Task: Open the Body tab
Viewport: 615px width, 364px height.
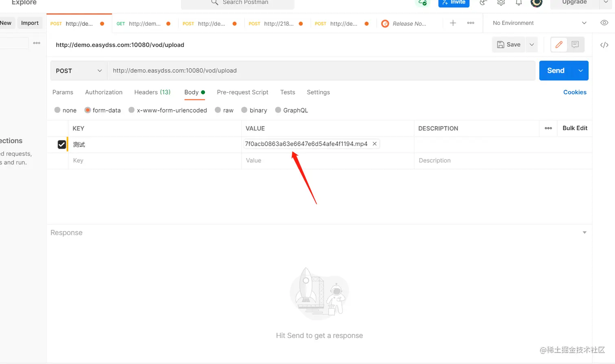Action: [x=194, y=92]
